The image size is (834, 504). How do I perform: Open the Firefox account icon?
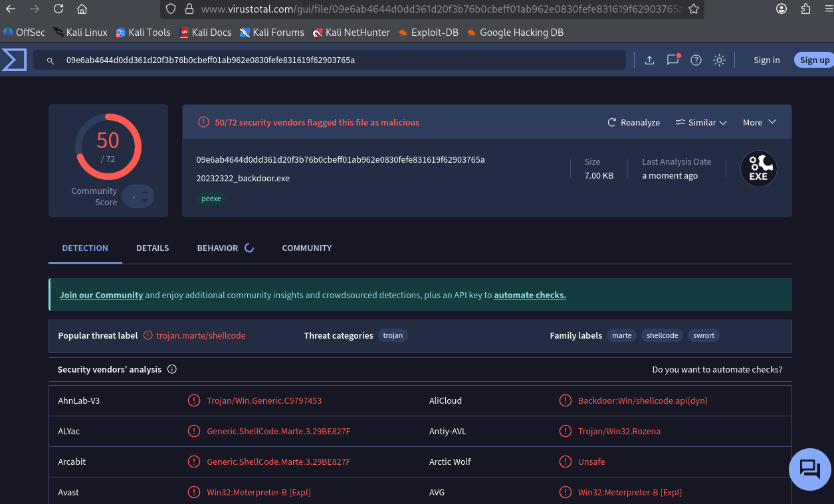(x=782, y=9)
